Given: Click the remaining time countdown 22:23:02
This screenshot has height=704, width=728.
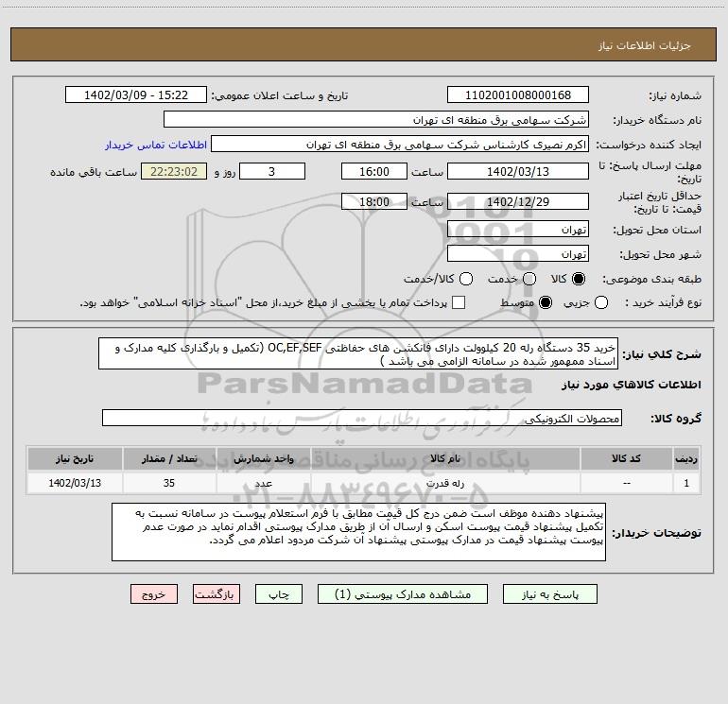Looking at the screenshot, I should 174,171.
